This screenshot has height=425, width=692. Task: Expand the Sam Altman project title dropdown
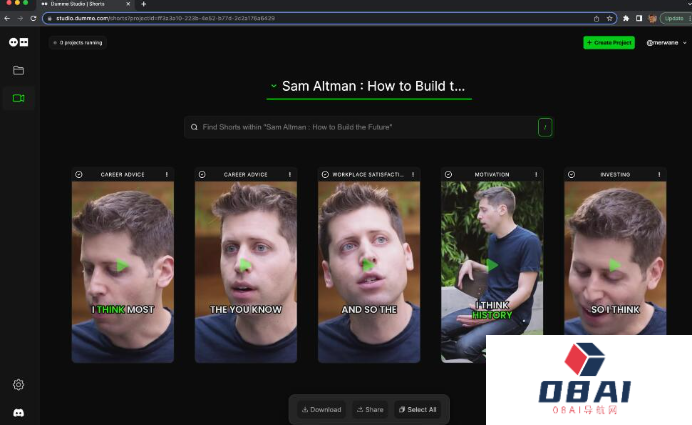point(273,86)
